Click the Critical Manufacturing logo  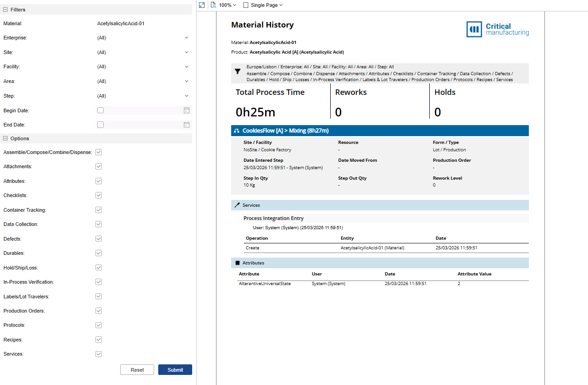[x=497, y=29]
